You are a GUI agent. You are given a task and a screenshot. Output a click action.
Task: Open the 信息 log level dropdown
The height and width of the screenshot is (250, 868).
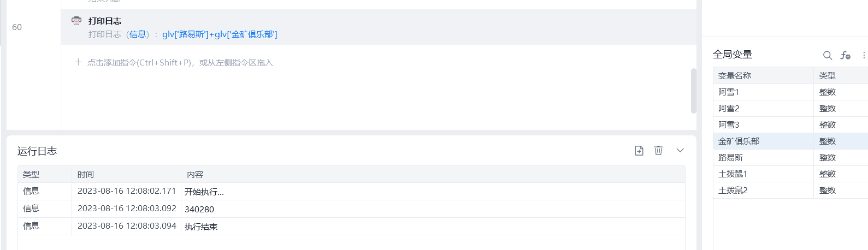(x=138, y=34)
